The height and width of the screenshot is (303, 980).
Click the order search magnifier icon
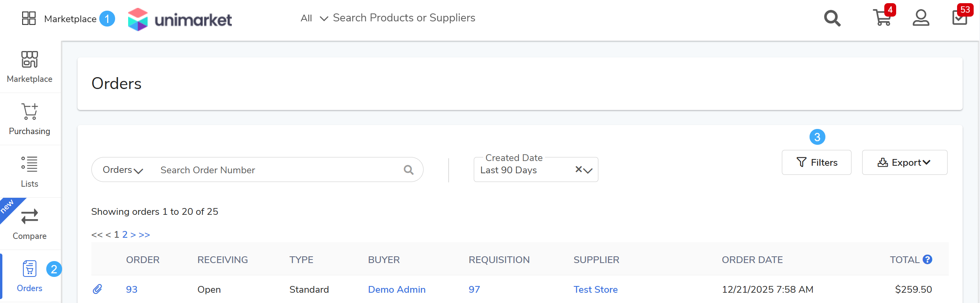(x=409, y=170)
